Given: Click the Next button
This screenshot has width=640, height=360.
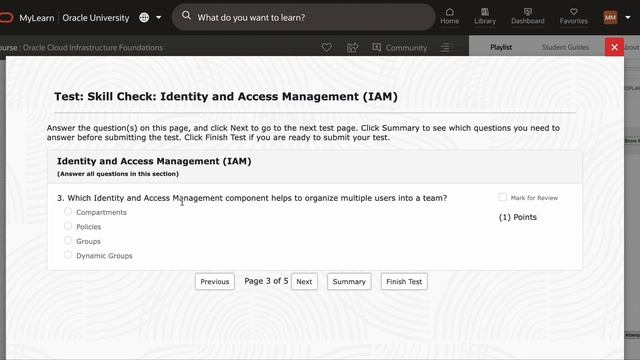Looking at the screenshot, I should coord(304,282).
